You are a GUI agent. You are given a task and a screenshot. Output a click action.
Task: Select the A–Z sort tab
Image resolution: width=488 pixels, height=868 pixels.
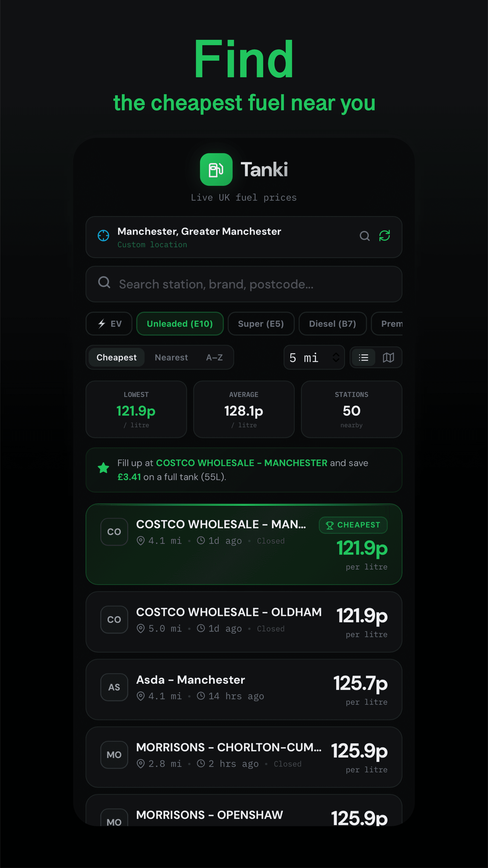click(x=214, y=358)
